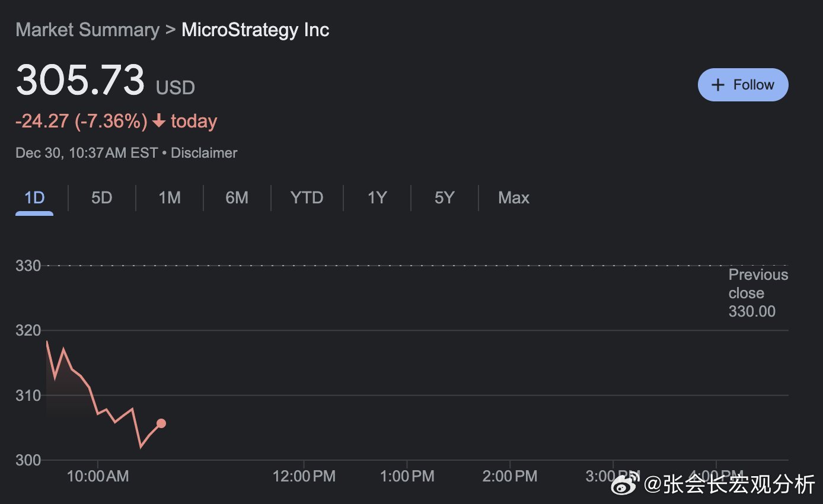Click the Weibo logo icon in watermark
The height and width of the screenshot is (504, 823).
click(x=627, y=485)
